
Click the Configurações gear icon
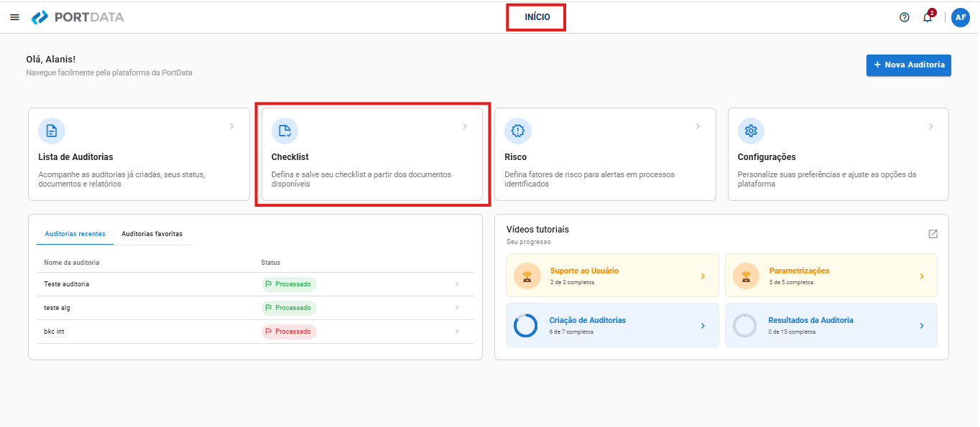tap(751, 131)
